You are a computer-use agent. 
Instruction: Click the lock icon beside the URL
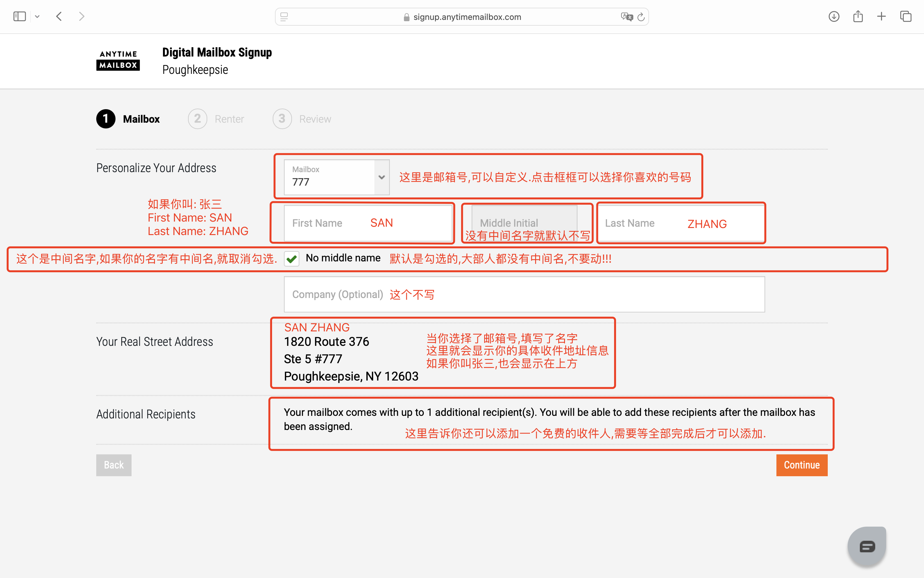(406, 17)
